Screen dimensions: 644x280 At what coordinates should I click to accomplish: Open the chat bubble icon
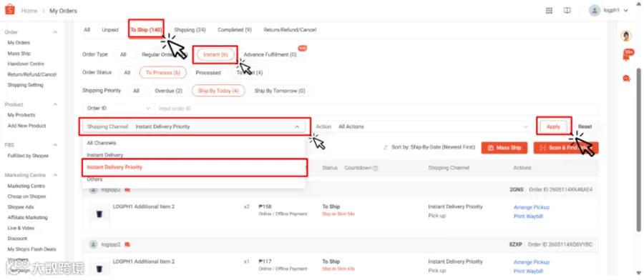click(x=626, y=79)
